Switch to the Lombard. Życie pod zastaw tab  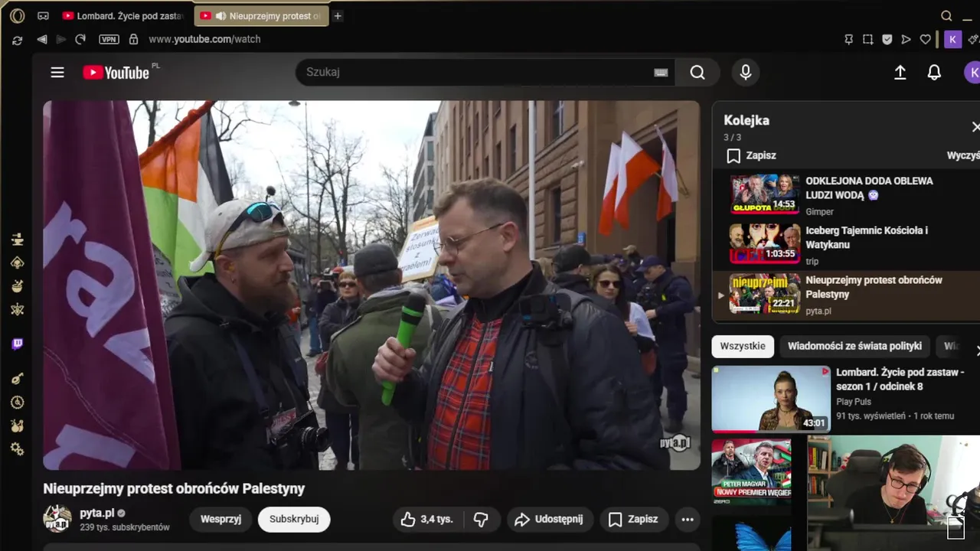tap(123, 16)
